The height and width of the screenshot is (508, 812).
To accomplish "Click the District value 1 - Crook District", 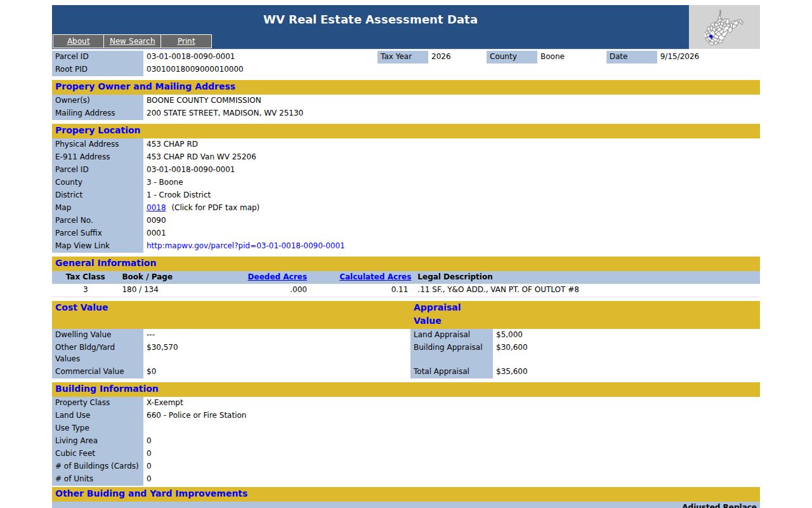I will 178,195.
